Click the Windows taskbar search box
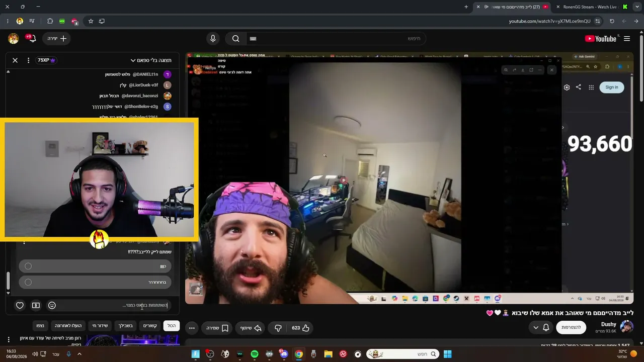This screenshot has width=644, height=362. click(402, 354)
